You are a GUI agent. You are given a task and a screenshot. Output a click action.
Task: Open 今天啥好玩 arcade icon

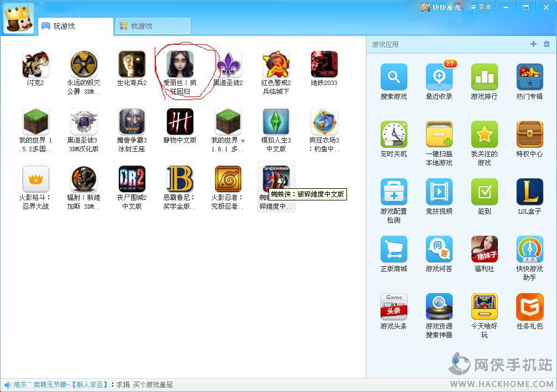pyautogui.click(x=484, y=306)
